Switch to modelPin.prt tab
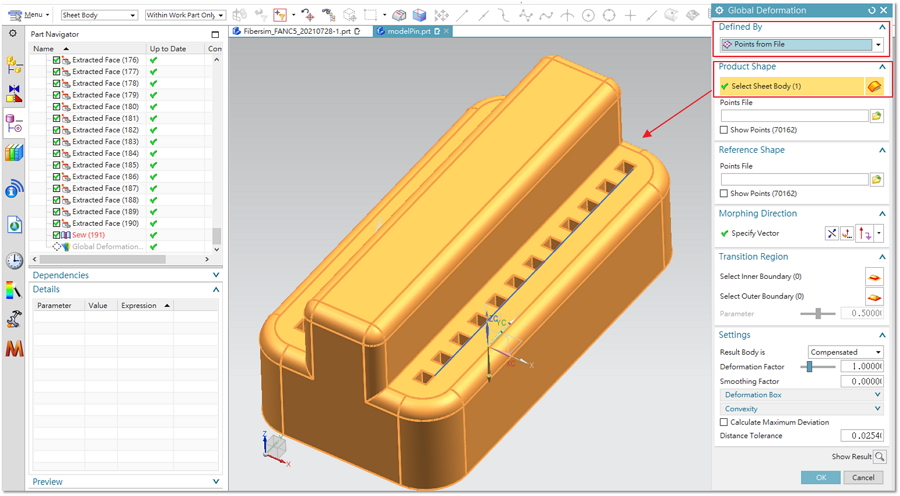 pos(409,32)
